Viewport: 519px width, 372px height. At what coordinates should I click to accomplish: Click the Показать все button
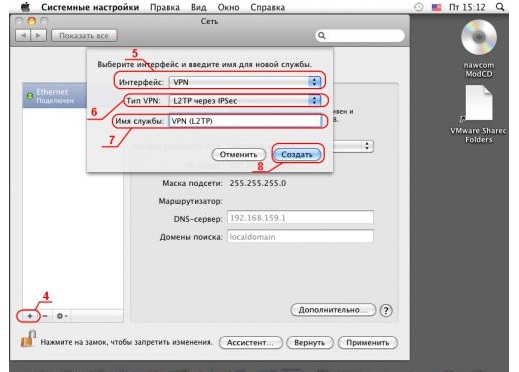(84, 36)
